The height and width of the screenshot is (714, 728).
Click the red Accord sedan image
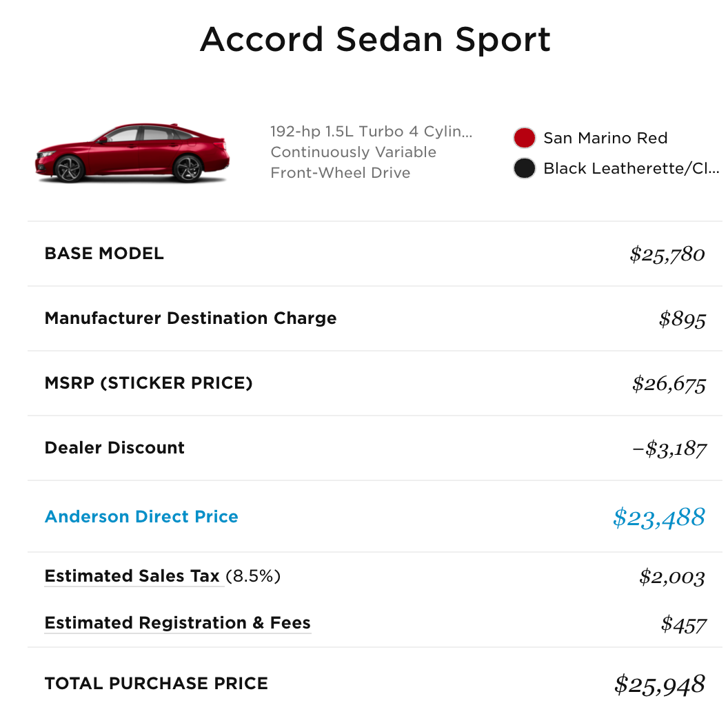[x=133, y=153]
